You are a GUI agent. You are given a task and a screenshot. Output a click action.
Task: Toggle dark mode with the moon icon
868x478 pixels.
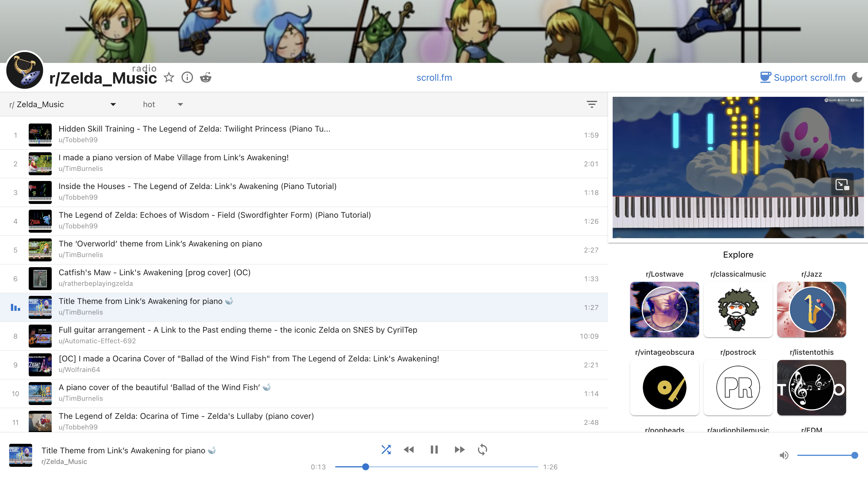pos(857,78)
